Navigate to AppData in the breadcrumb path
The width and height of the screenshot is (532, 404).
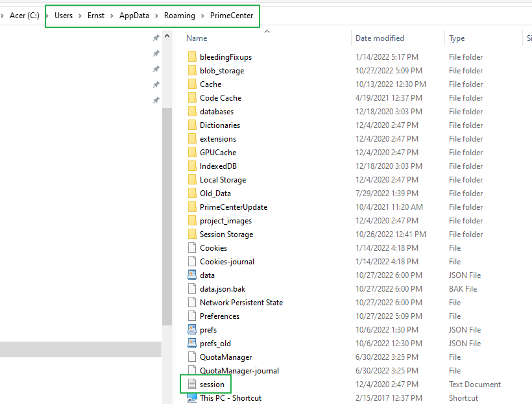coord(132,16)
